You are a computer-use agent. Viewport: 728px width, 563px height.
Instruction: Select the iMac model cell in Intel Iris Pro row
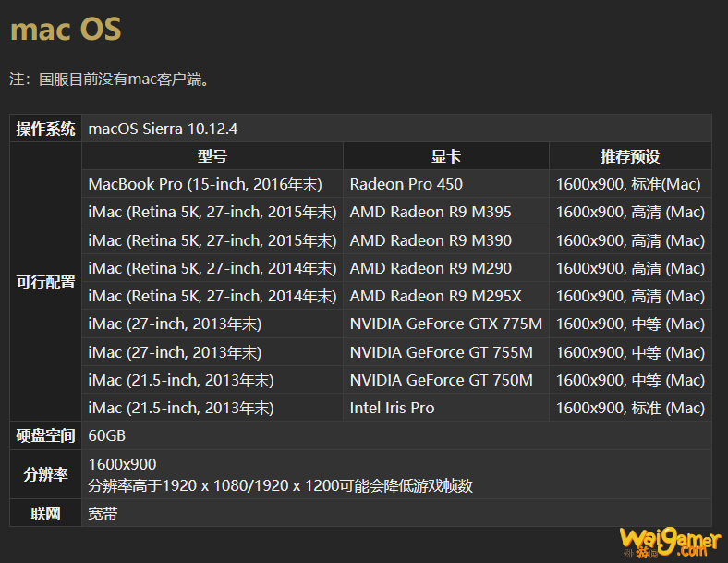coord(212,408)
